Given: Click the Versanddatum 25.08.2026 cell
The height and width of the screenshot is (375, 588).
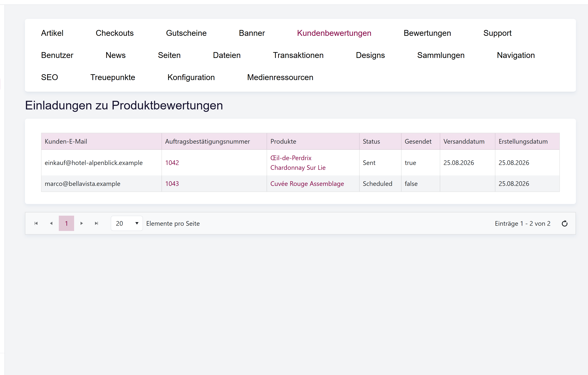Looking at the screenshot, I should [467, 163].
